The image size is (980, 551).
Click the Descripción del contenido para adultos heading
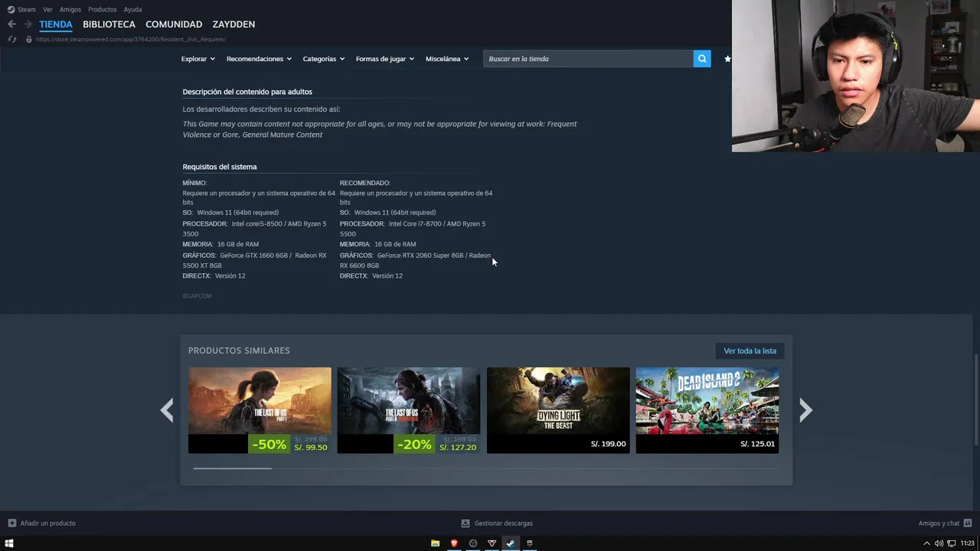click(x=247, y=92)
